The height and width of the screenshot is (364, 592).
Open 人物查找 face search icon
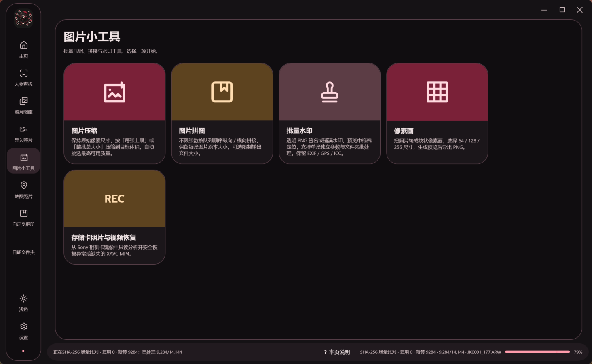coord(23,73)
